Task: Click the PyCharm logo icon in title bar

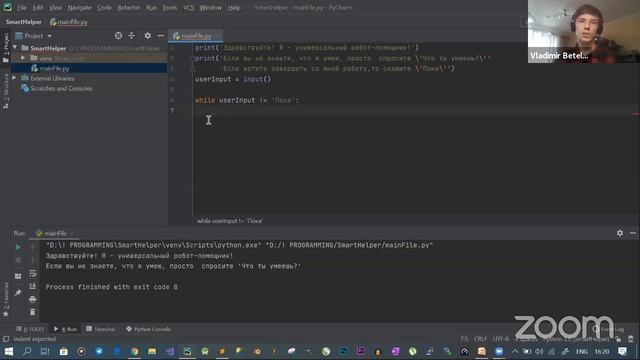Action: coord(7,7)
